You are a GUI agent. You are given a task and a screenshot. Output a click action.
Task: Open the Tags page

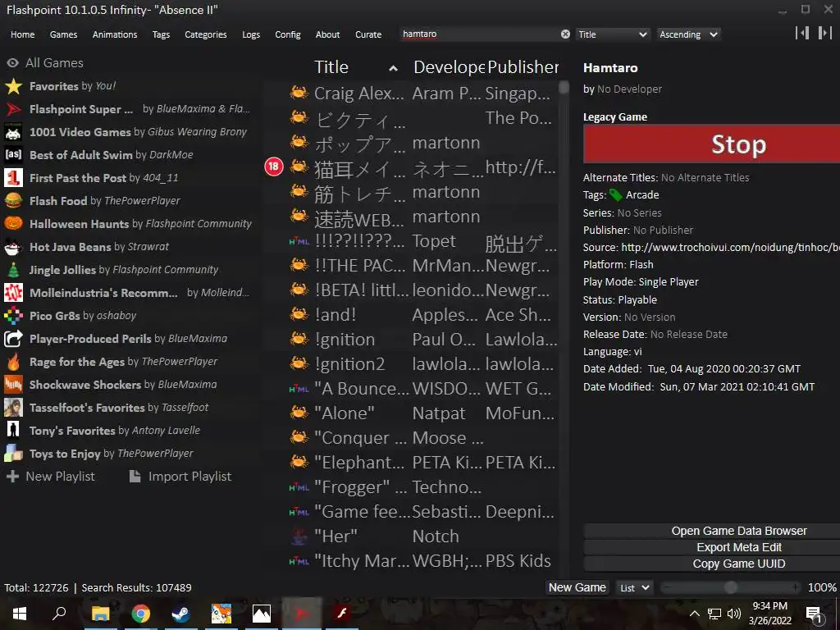tap(161, 34)
